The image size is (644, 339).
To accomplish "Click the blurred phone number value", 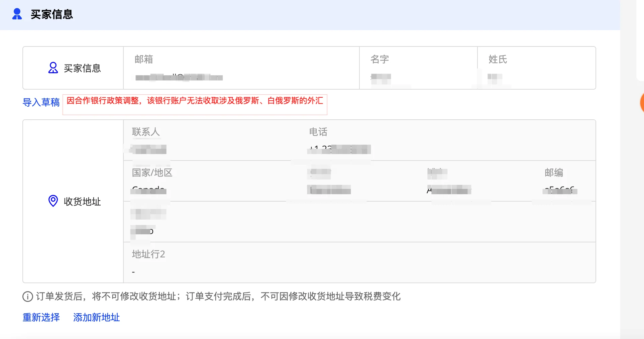I will point(339,149).
